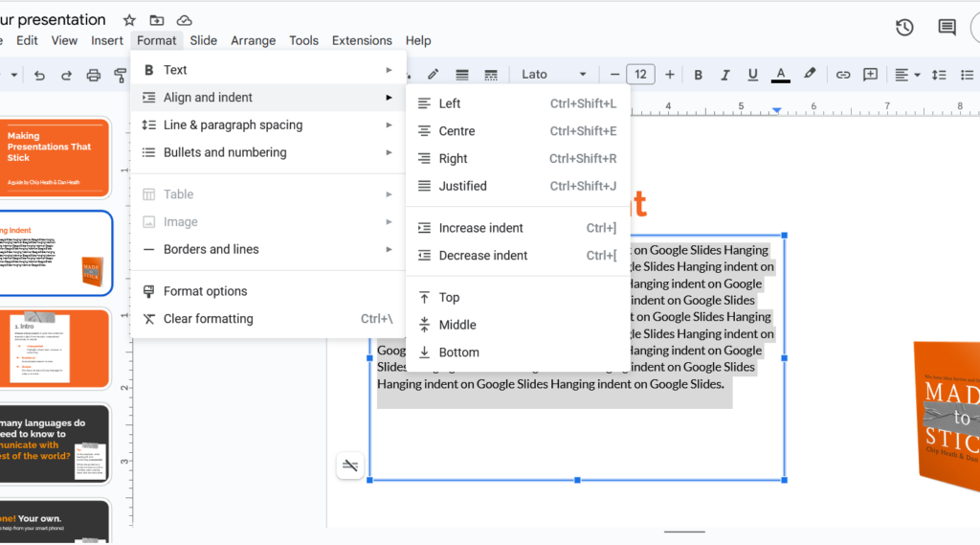Toggle italic formatting
980x545 pixels.
[725, 75]
